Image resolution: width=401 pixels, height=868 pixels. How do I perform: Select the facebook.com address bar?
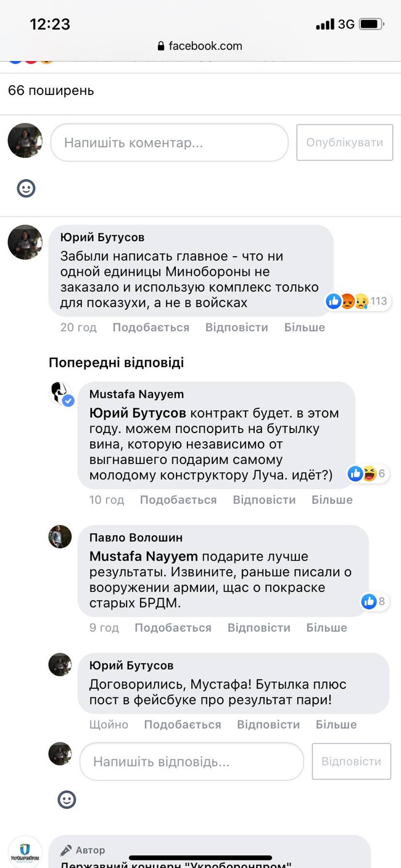tap(200, 46)
